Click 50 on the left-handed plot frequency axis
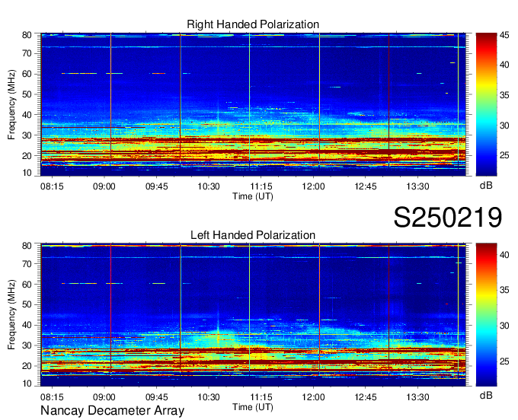Image resolution: width=518 pixels, height=420 pixels. [x=27, y=304]
